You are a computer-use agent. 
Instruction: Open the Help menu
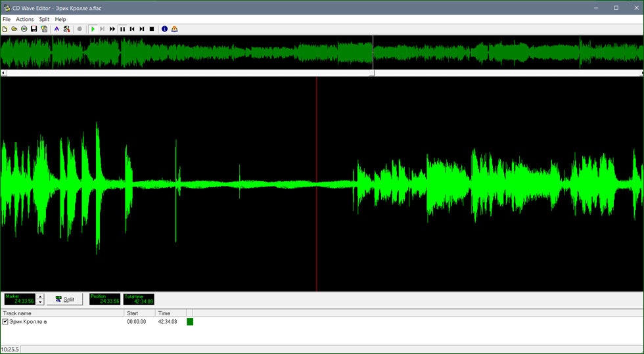point(60,19)
